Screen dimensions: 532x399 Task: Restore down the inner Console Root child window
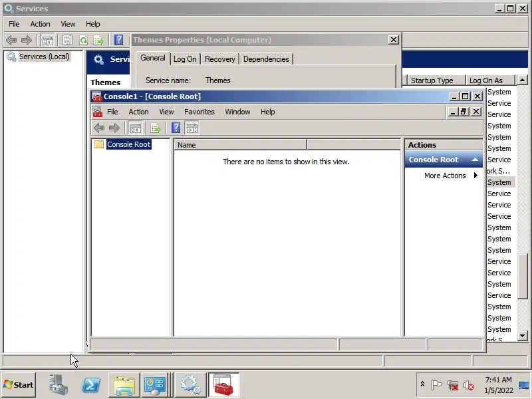pyautogui.click(x=464, y=111)
